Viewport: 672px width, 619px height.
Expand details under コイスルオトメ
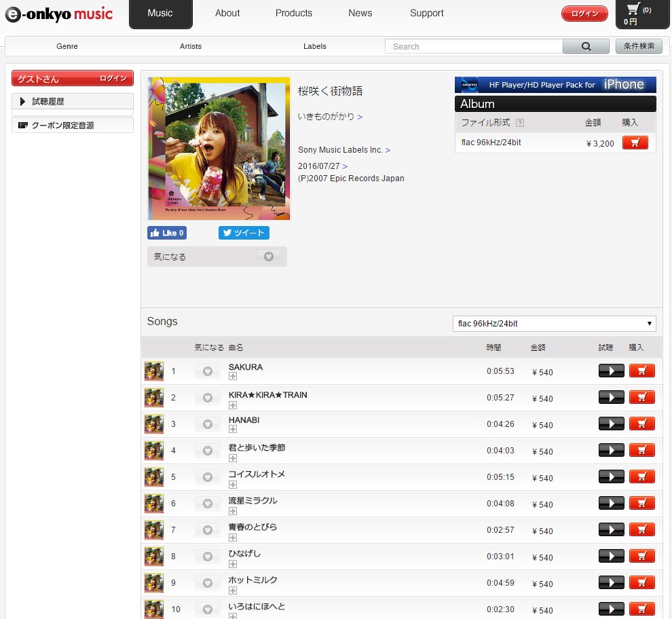point(233,485)
